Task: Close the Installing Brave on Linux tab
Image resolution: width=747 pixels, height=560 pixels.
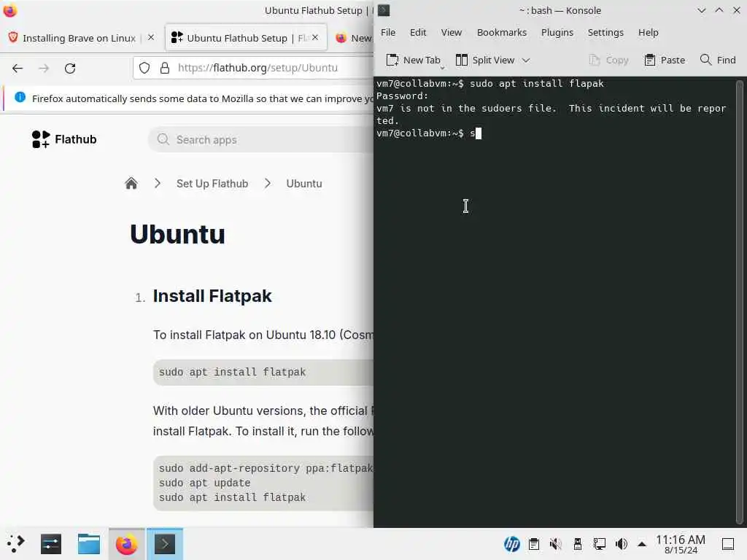Action: click(151, 37)
